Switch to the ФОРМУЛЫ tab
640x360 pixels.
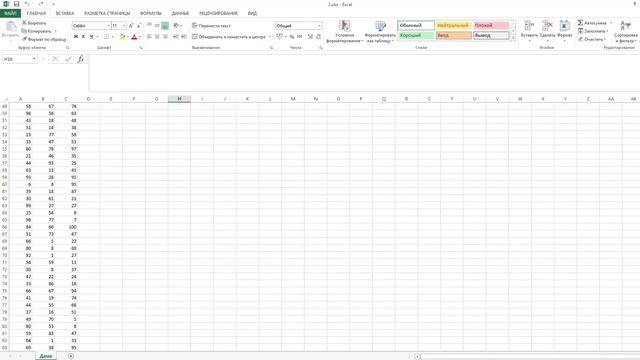coord(151,13)
